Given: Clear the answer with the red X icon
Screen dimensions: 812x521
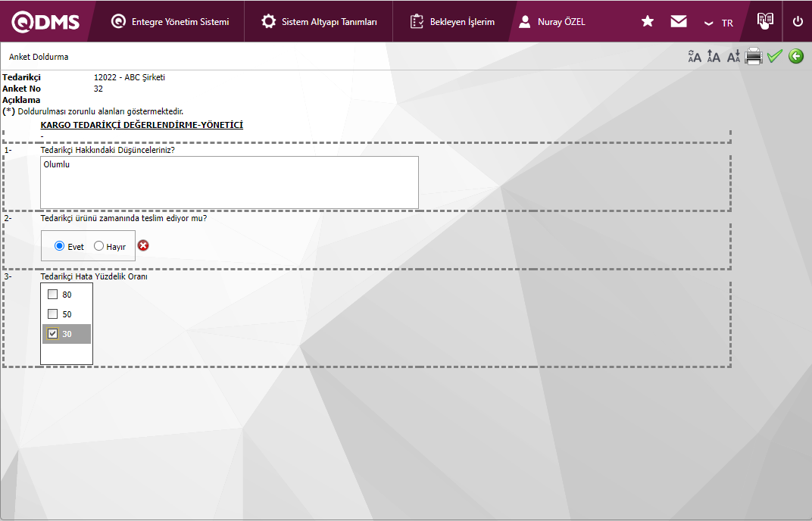Looking at the screenshot, I should (143, 245).
